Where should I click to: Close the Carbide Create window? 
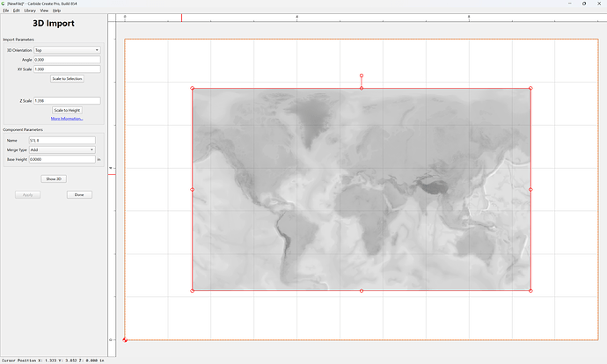(x=599, y=4)
